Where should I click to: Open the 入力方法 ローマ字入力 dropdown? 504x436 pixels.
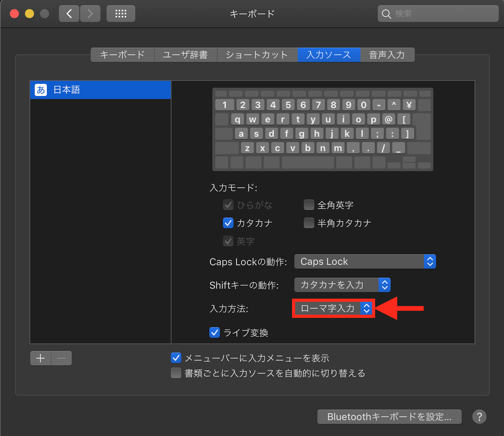(333, 308)
